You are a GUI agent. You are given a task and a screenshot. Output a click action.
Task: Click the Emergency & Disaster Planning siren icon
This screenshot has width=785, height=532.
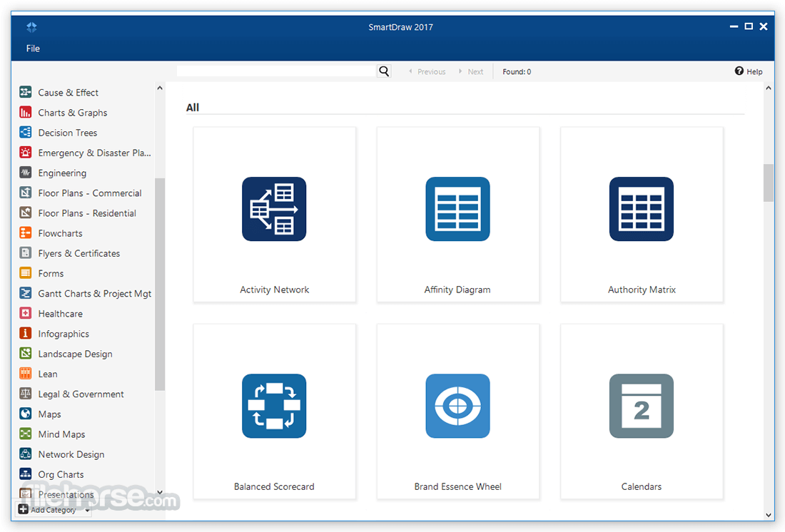click(26, 152)
